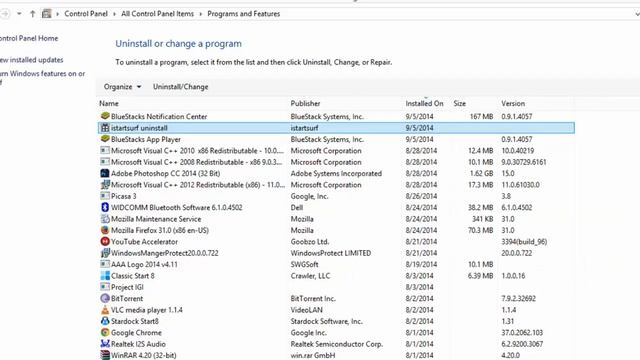Click the Picasa 3 icon
The image size is (640, 360).
[x=105, y=196]
